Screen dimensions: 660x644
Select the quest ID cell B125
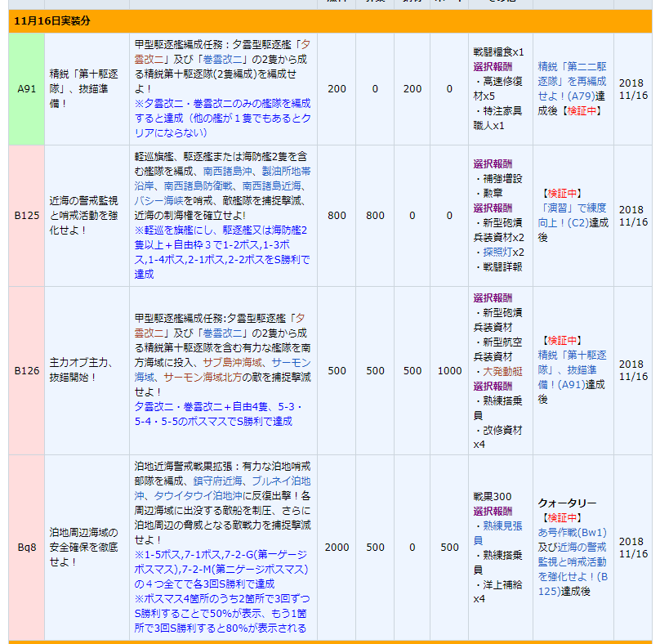click(26, 216)
